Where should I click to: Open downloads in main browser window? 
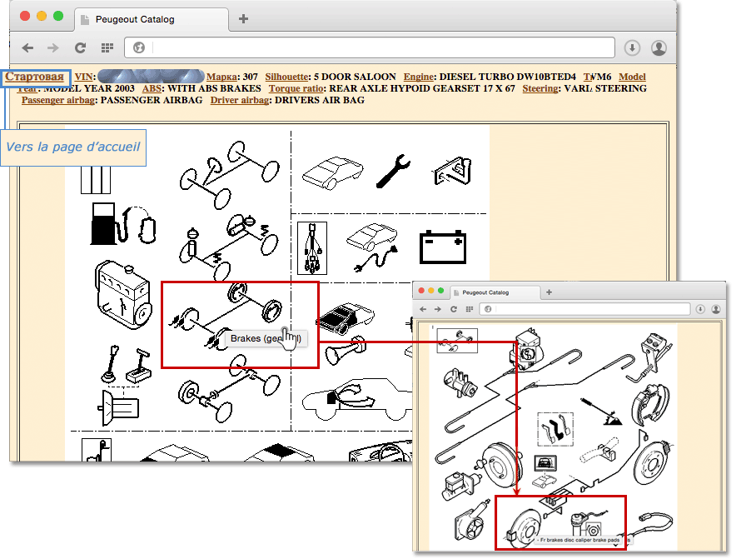(632, 47)
